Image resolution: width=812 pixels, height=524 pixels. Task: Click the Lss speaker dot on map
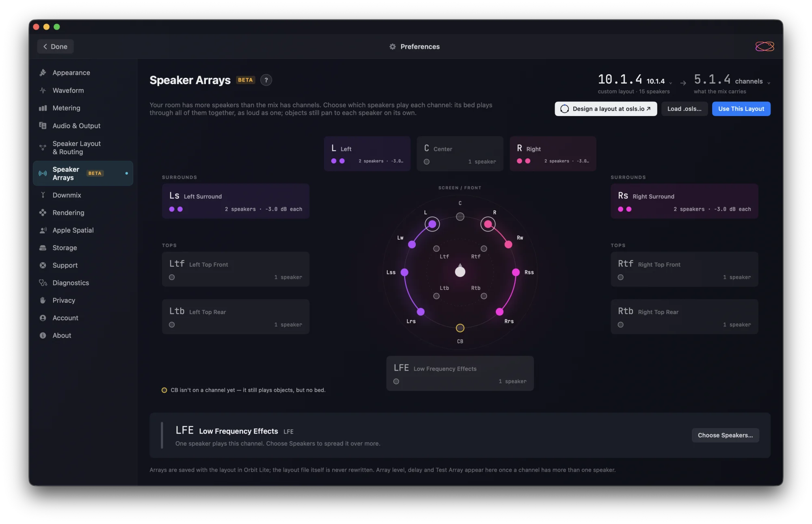point(404,272)
